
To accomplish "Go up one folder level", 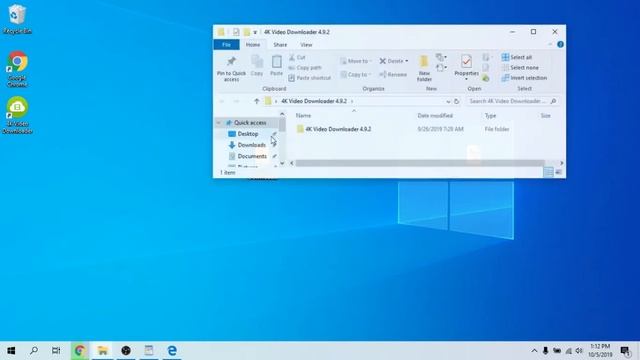I will (x=256, y=101).
